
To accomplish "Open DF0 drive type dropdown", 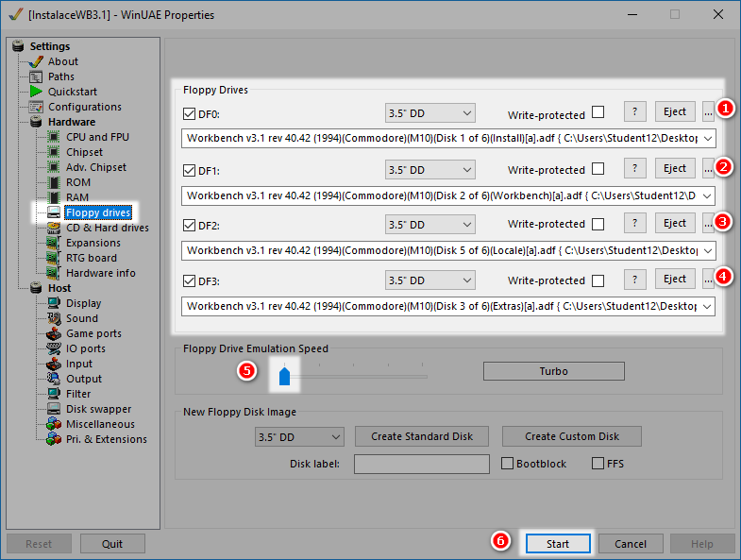I will (430, 113).
